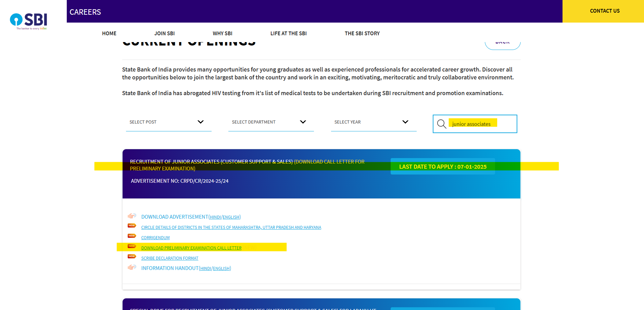The width and height of the screenshot is (644, 310).
Task: Click the Download Call Letter for Preliminary Examination text
Action: pos(247,165)
